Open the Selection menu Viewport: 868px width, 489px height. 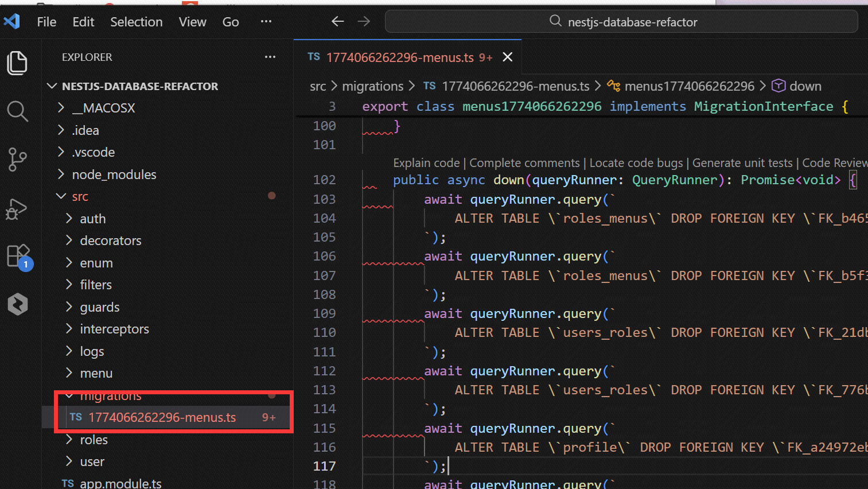(137, 22)
